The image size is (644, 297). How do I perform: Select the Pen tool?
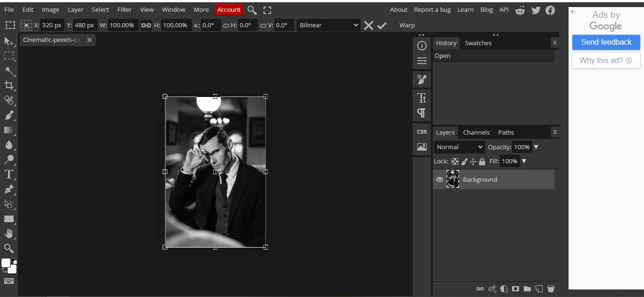point(9,189)
